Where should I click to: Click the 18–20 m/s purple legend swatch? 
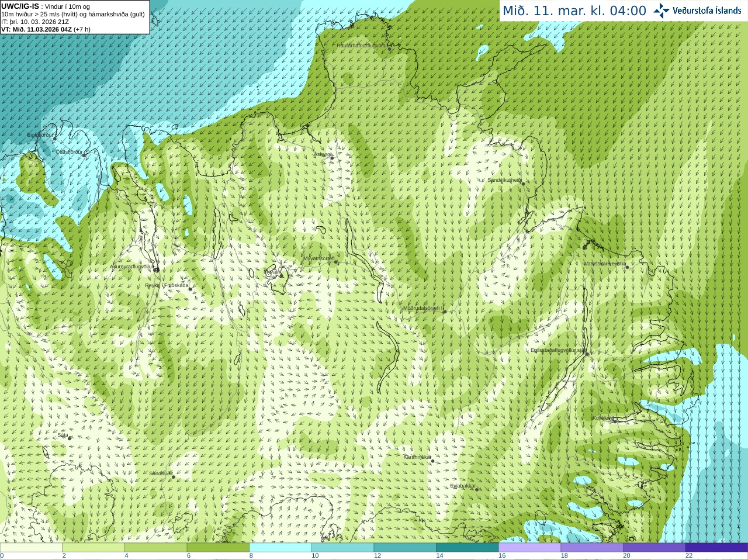592,548
